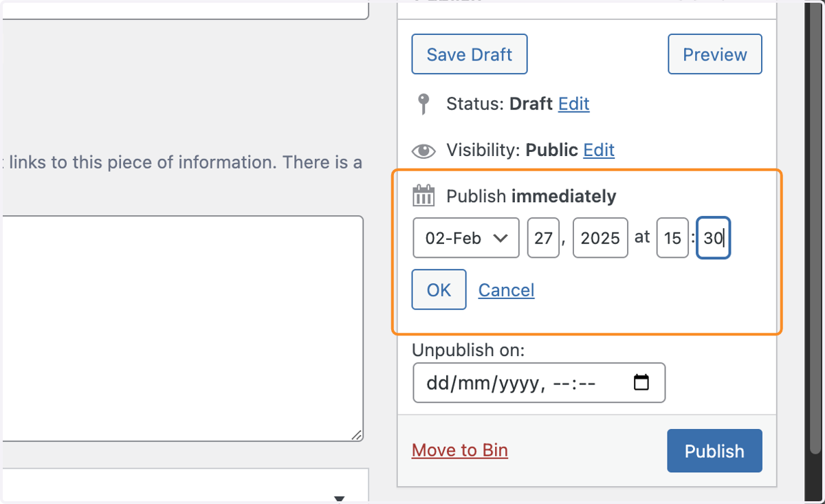The height and width of the screenshot is (504, 825).
Task: Click the collapse arrow of the lower panel
Action: [x=338, y=498]
